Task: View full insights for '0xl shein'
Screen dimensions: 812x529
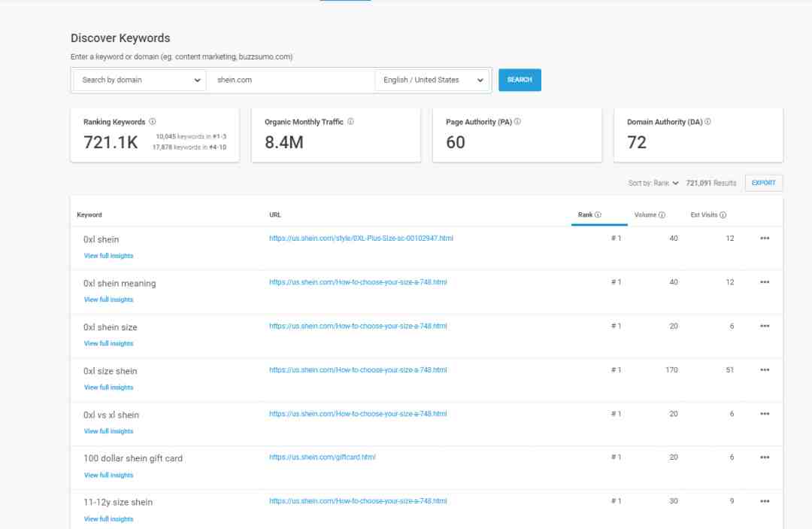Action: click(109, 256)
